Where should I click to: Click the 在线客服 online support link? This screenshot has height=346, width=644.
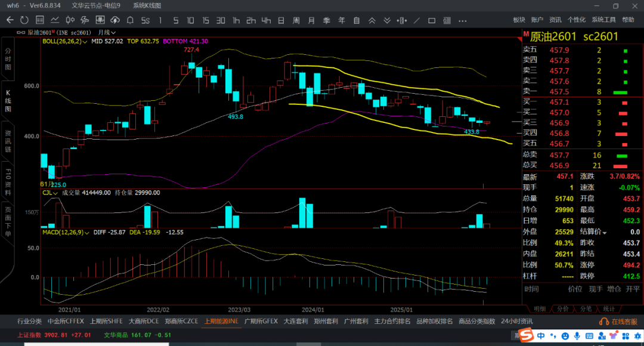(620, 321)
